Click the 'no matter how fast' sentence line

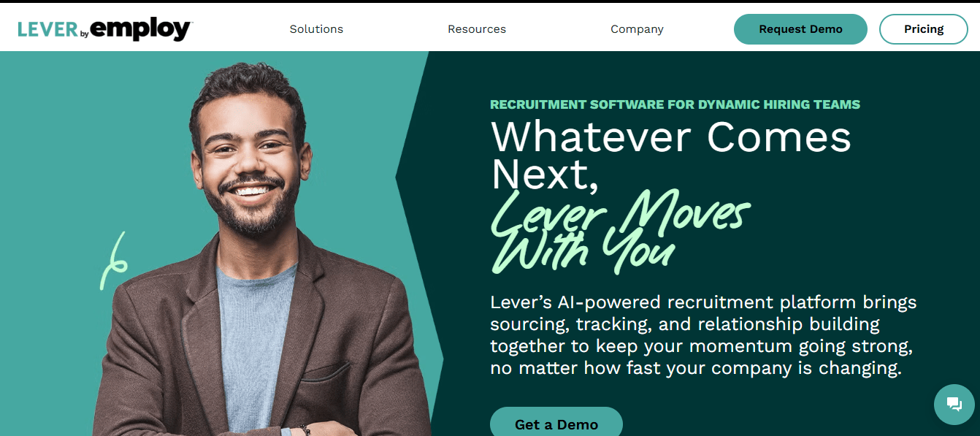coord(696,368)
